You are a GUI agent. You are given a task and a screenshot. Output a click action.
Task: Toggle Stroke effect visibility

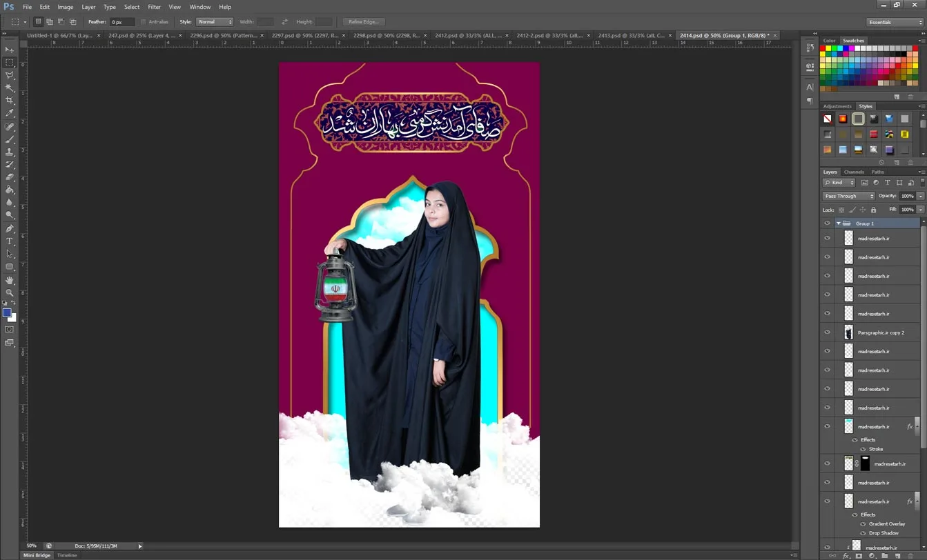point(863,449)
